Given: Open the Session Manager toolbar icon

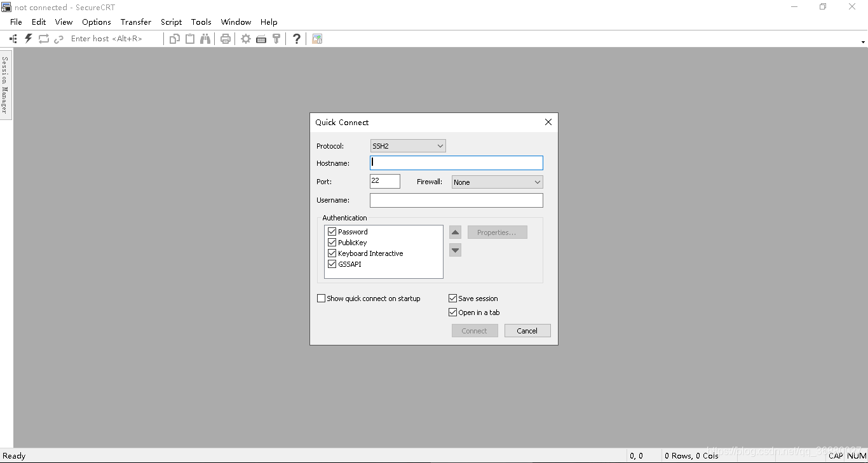Looking at the screenshot, I should click(13, 39).
